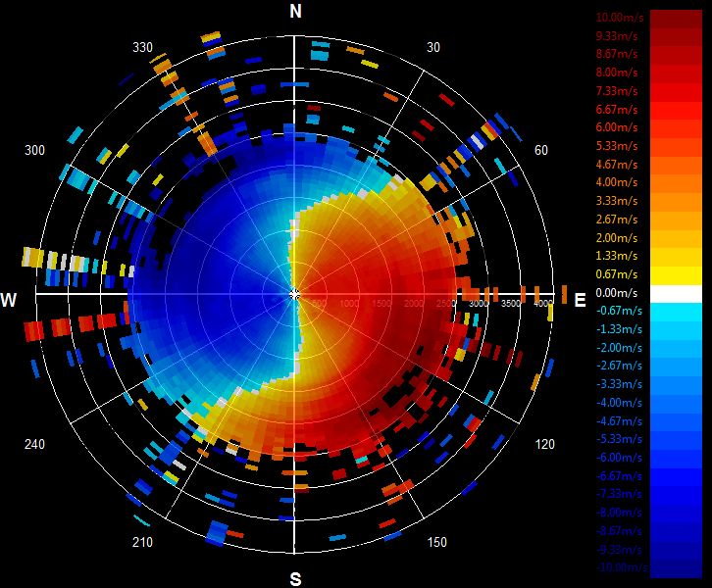
Task: Click the radar center origin marker
Action: tap(294, 294)
